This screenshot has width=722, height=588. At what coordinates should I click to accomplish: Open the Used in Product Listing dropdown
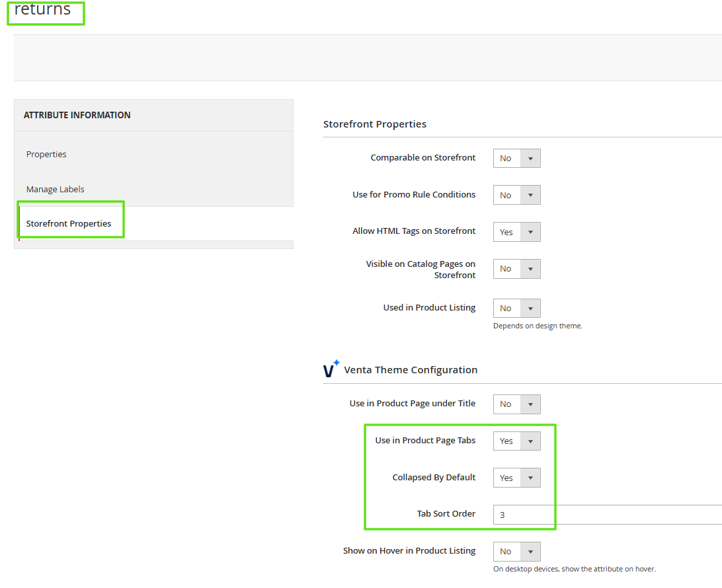pyautogui.click(x=516, y=308)
